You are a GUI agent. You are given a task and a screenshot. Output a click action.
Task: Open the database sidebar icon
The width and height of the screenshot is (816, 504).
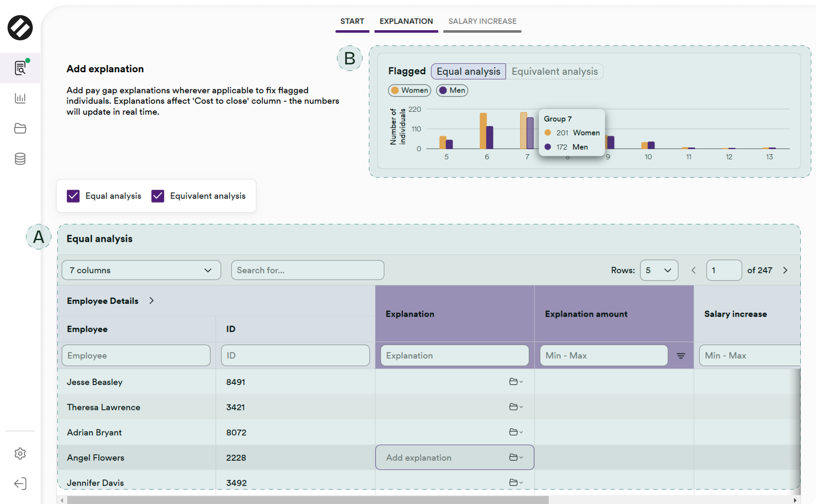[x=20, y=159]
